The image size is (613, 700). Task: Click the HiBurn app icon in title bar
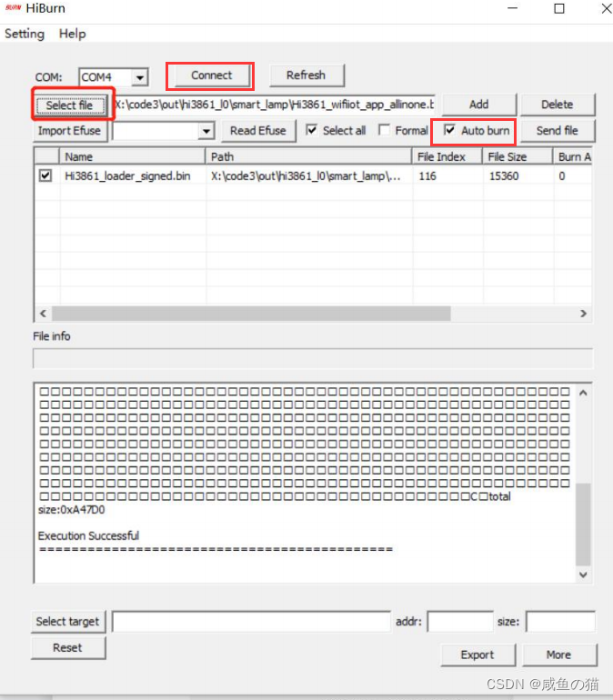coord(13,8)
